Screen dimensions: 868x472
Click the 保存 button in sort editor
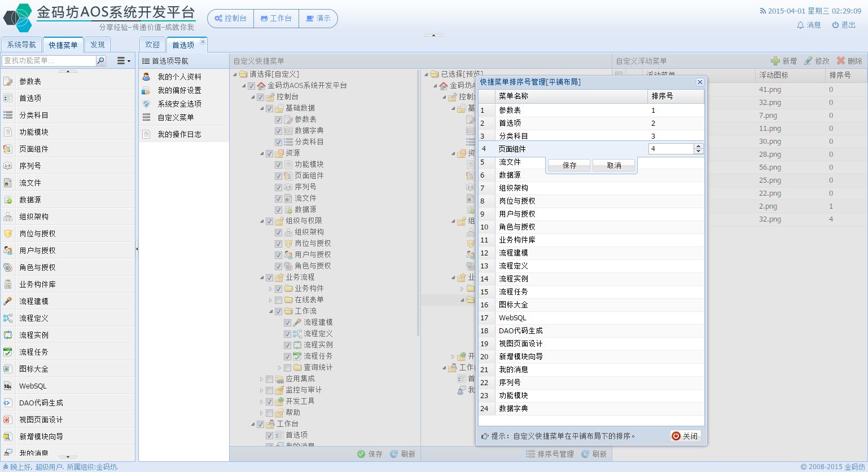(x=569, y=165)
